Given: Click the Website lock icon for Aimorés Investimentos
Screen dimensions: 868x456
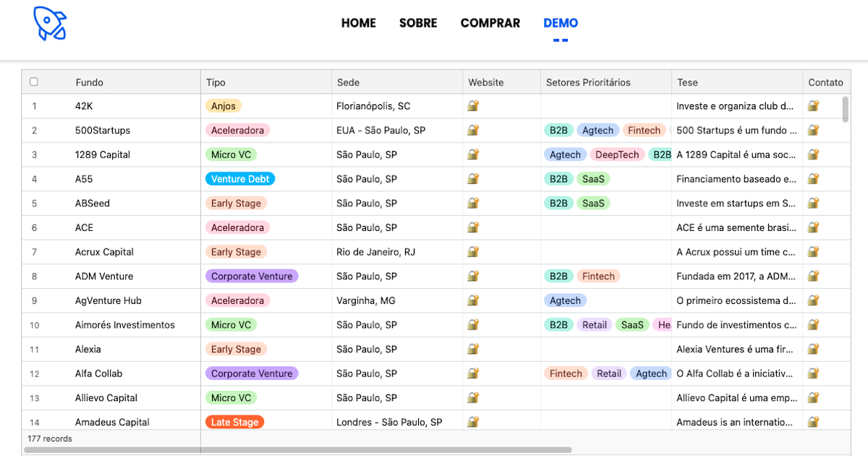Looking at the screenshot, I should point(473,324).
